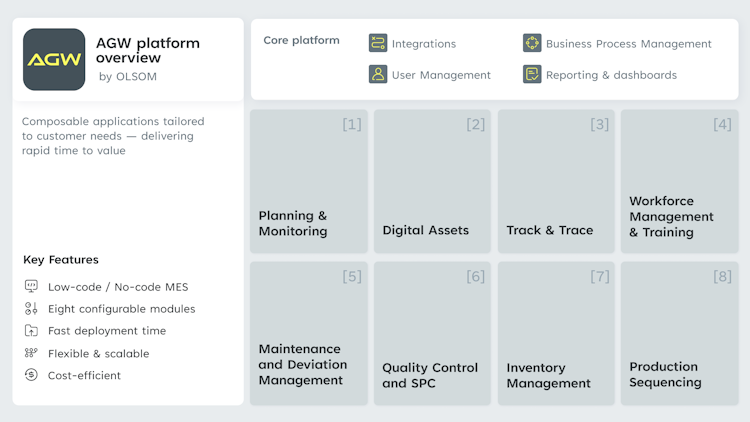750x422 pixels.
Task: Click the Flexible & scalable icon
Action: tap(31, 353)
